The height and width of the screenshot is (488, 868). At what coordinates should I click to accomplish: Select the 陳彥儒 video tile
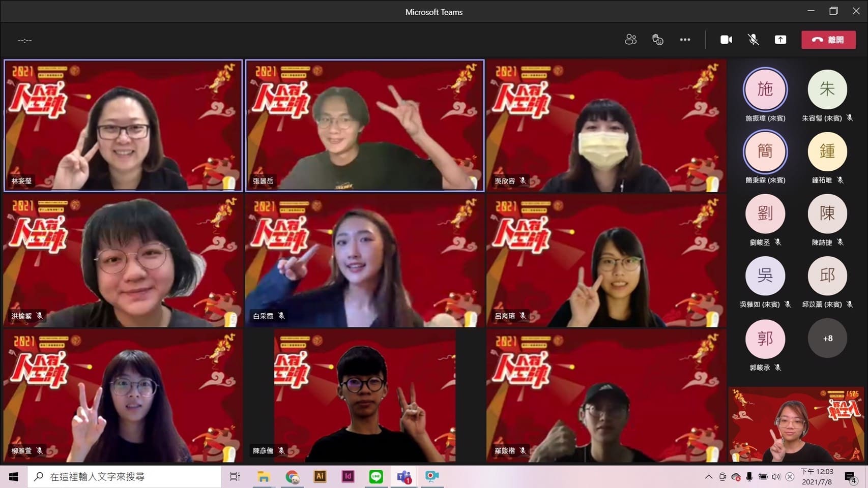365,395
